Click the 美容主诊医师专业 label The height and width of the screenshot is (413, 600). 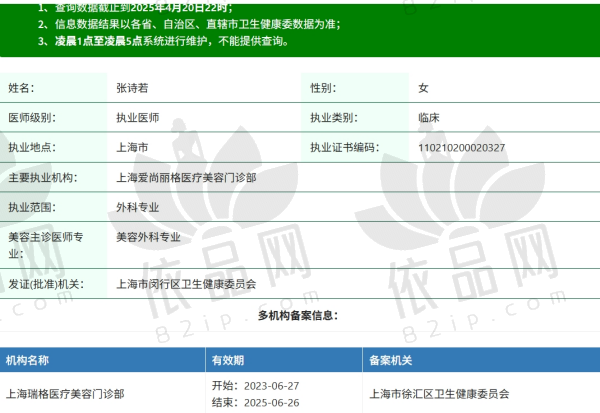[46, 245]
